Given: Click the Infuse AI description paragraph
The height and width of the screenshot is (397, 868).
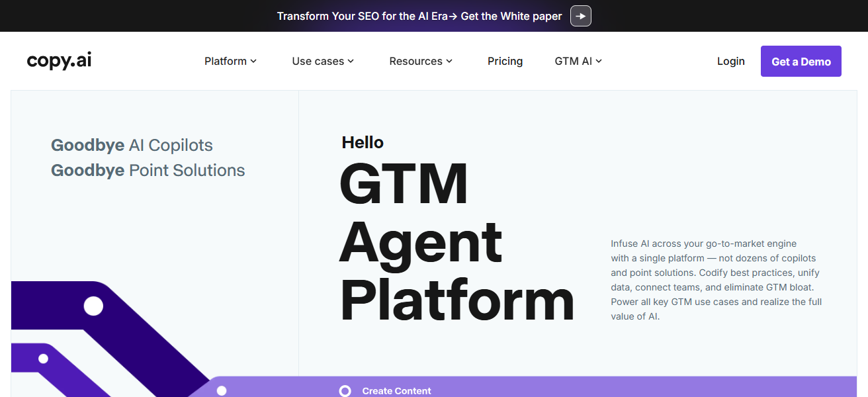Looking at the screenshot, I should (x=716, y=280).
